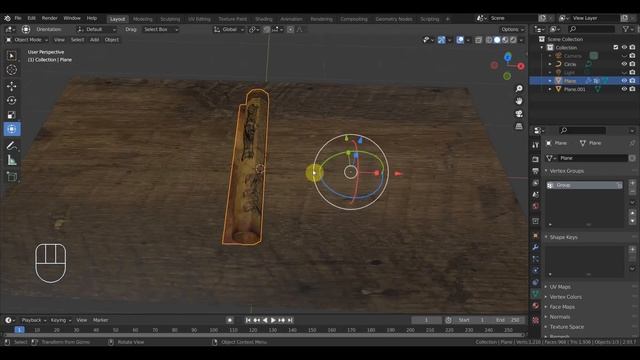Open the Output properties tab
The image size is (640, 360).
click(536, 171)
